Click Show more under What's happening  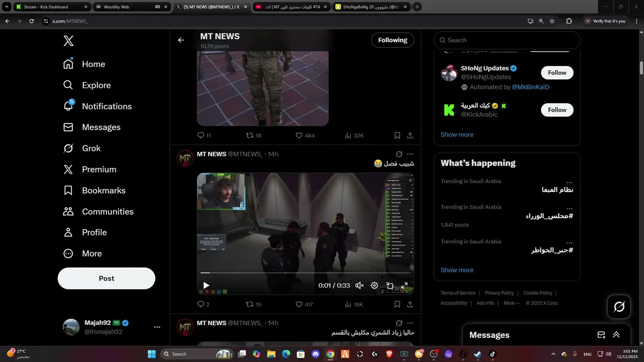click(457, 270)
